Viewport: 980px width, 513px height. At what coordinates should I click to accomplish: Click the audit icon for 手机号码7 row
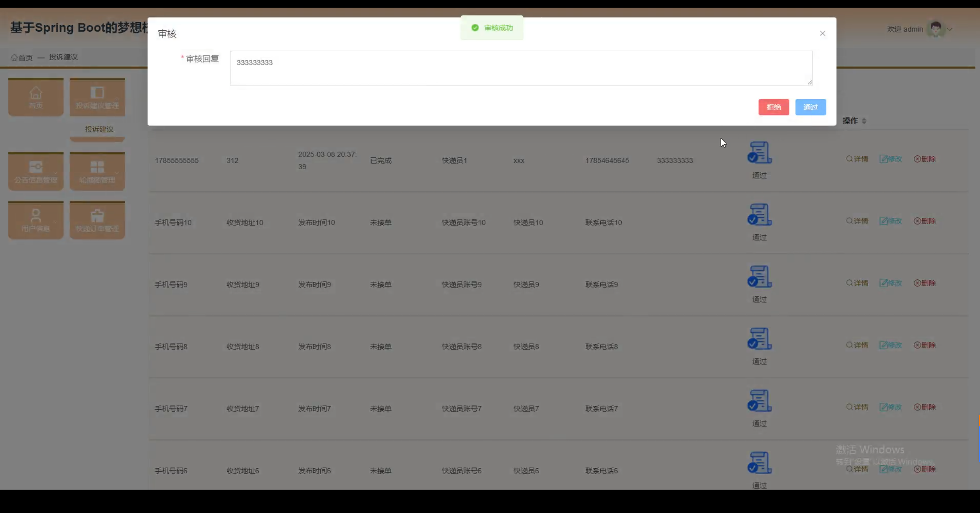tap(759, 401)
